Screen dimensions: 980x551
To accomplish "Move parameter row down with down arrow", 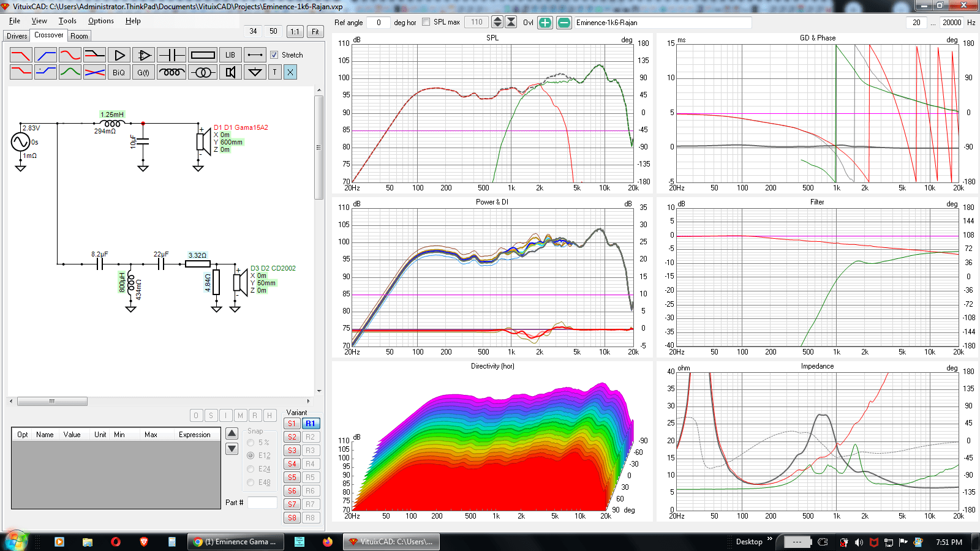I will click(x=232, y=449).
